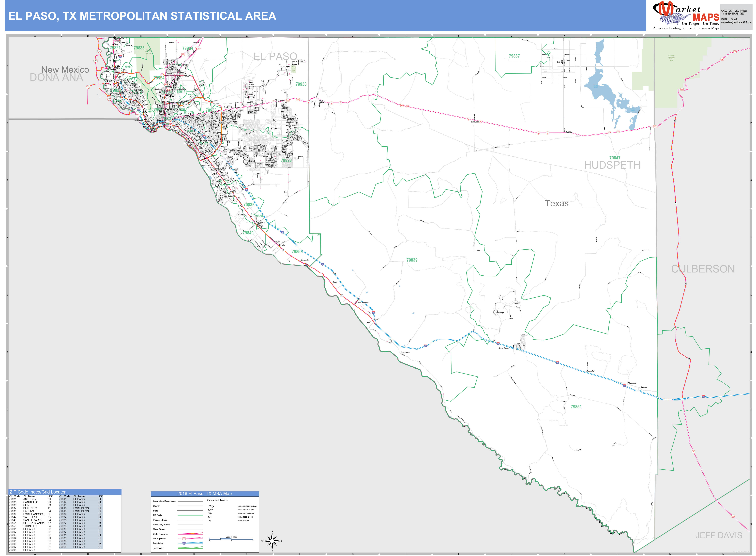Click the green 79853 ZIP label on map

297,252
